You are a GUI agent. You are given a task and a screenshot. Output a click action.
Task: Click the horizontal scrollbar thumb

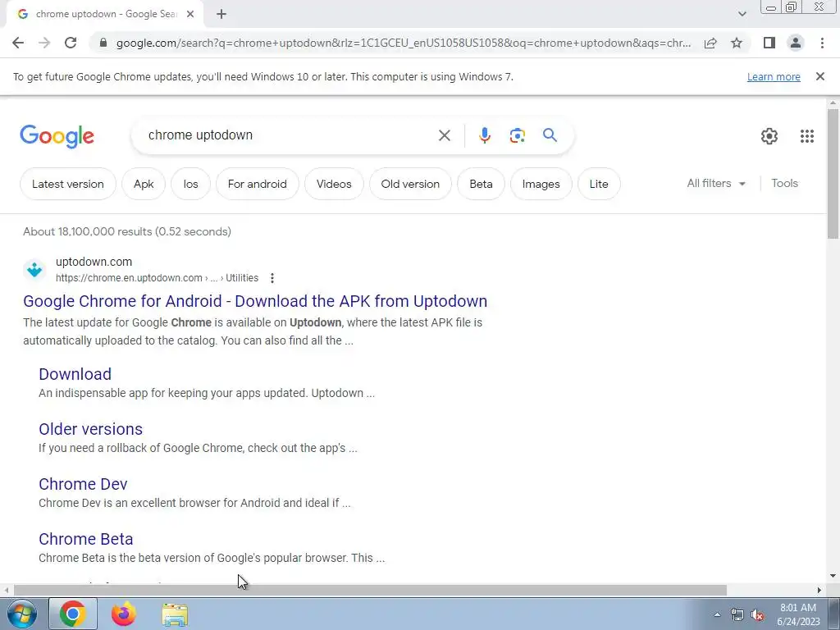tap(370, 591)
